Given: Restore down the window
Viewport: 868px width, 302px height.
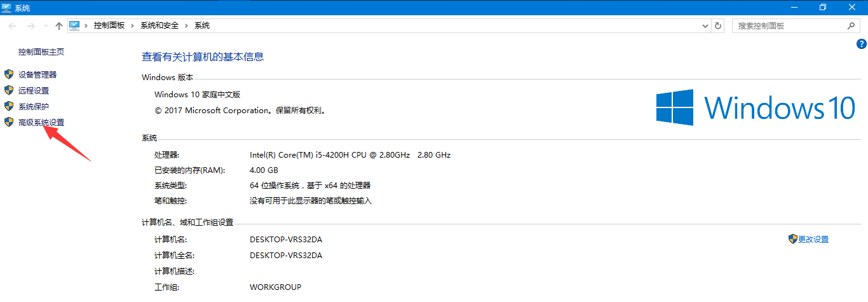Looking at the screenshot, I should [823, 7].
